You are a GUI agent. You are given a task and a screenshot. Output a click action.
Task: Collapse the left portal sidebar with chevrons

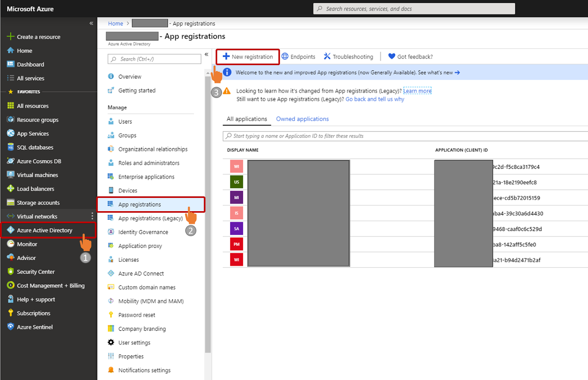[91, 23]
